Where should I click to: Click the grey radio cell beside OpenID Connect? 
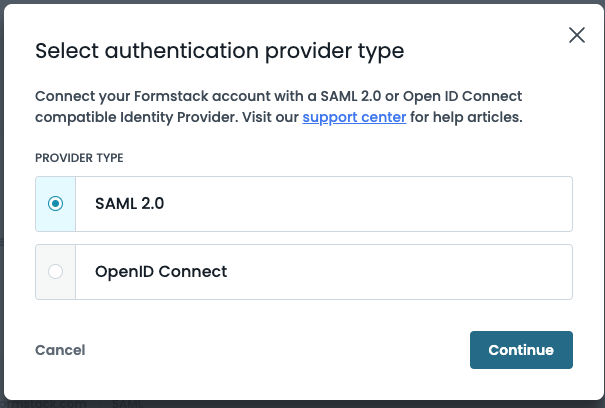coord(56,272)
